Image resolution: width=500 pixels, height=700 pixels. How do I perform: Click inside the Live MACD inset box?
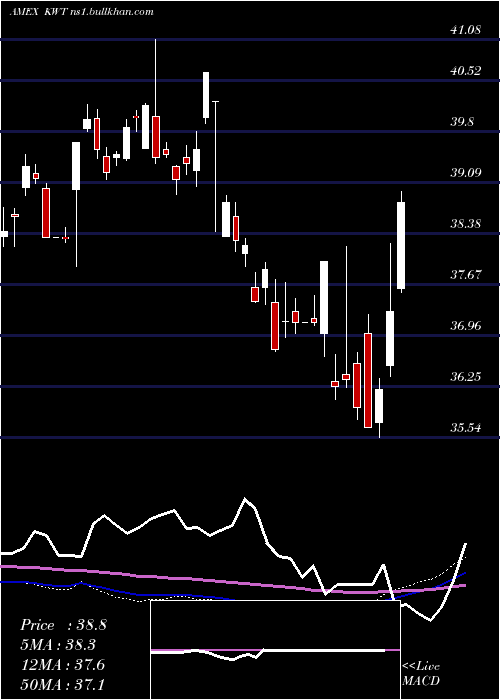pos(275,650)
